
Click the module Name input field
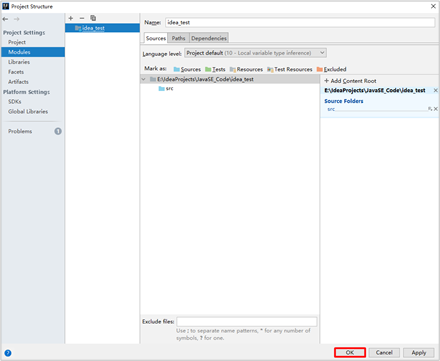tap(300, 22)
